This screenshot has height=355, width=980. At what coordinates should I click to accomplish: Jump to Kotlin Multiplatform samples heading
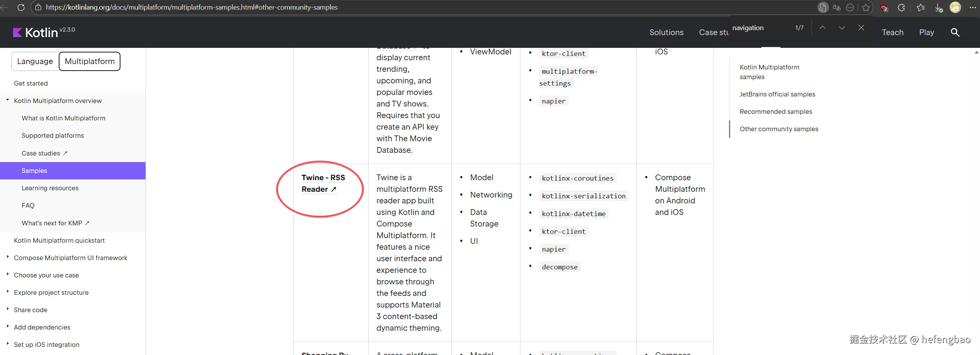click(769, 72)
